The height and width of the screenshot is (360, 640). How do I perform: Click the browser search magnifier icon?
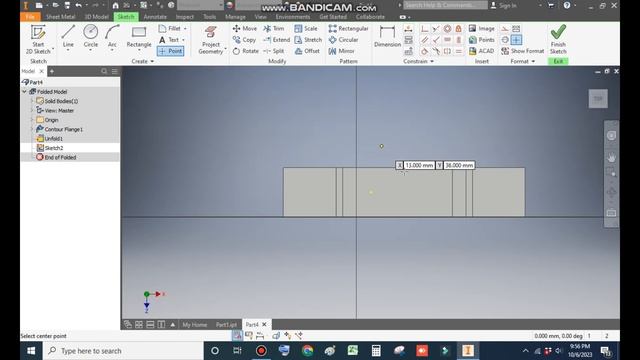point(104,71)
